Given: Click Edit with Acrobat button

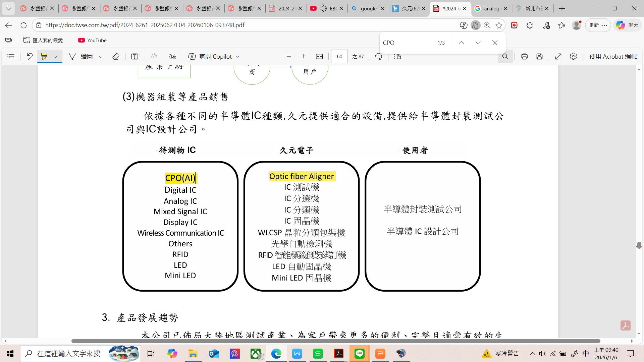Looking at the screenshot, I should (613, 56).
